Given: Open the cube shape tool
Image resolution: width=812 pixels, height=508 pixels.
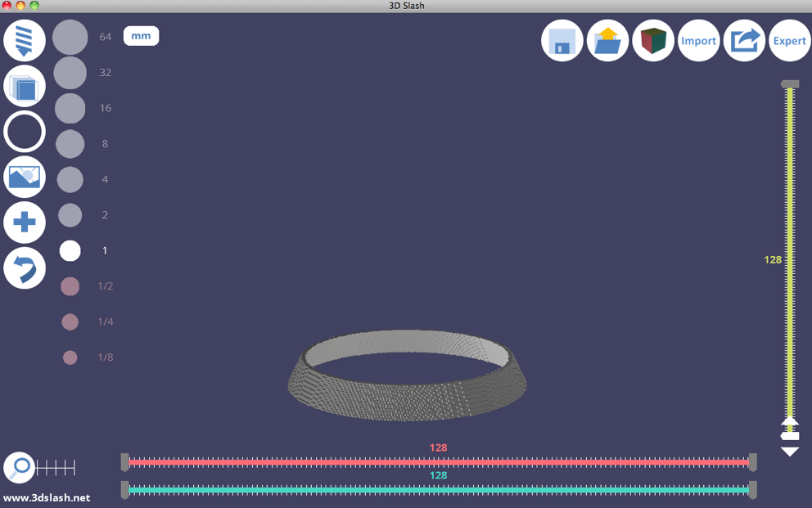Looking at the screenshot, I should [x=25, y=86].
